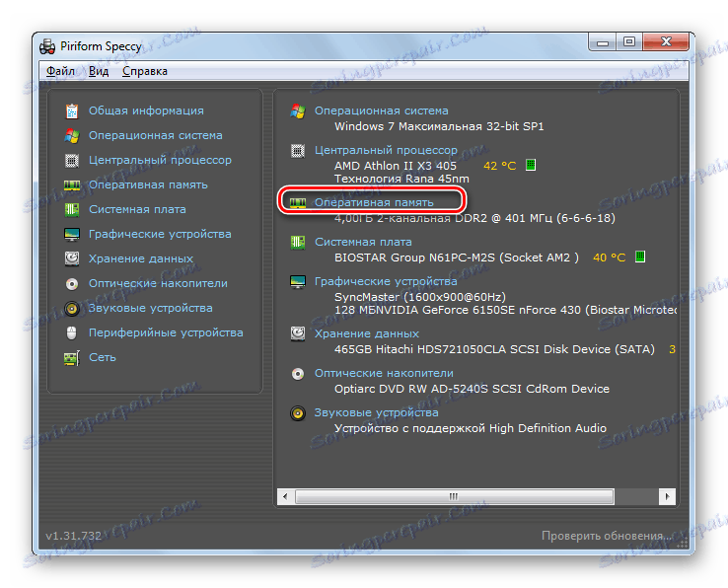728x588 pixels.
Task: Click text AMD Athlon II X3 405
Action: point(396,166)
